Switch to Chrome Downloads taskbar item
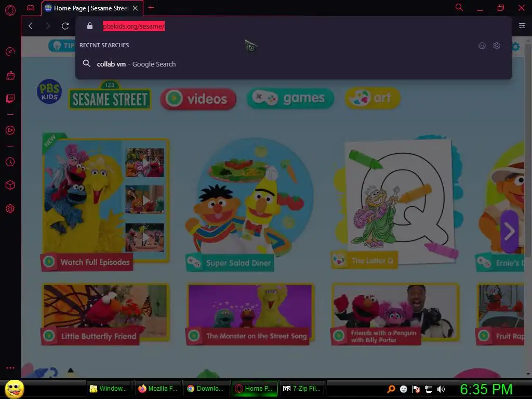Viewport: 532px width, 399px height. (x=206, y=389)
